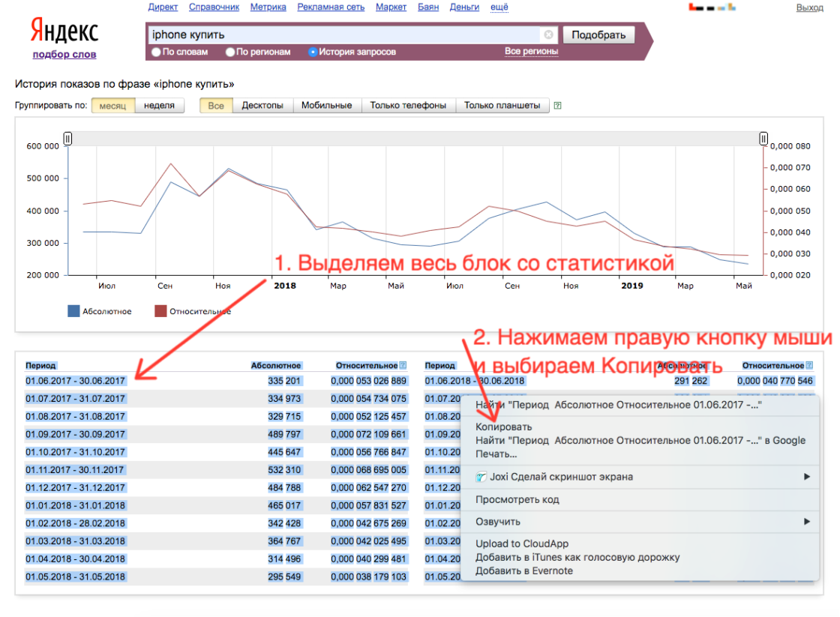The height and width of the screenshot is (617, 840).
Task: Choose Печать… in the context menu
Action: (496, 454)
